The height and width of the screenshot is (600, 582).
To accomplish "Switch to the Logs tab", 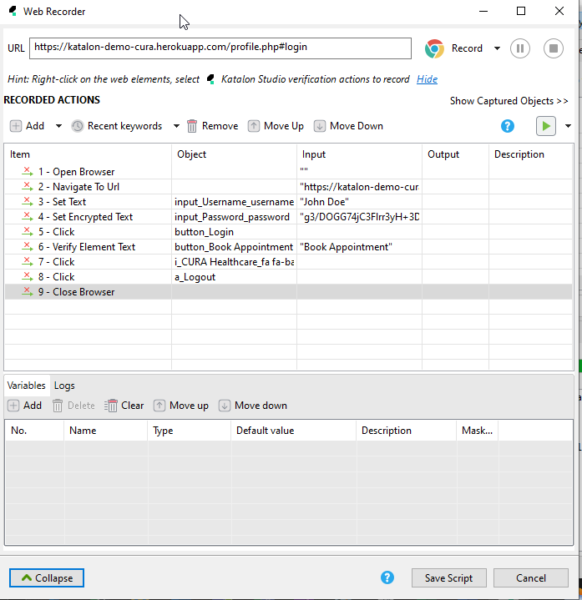I will (x=64, y=385).
